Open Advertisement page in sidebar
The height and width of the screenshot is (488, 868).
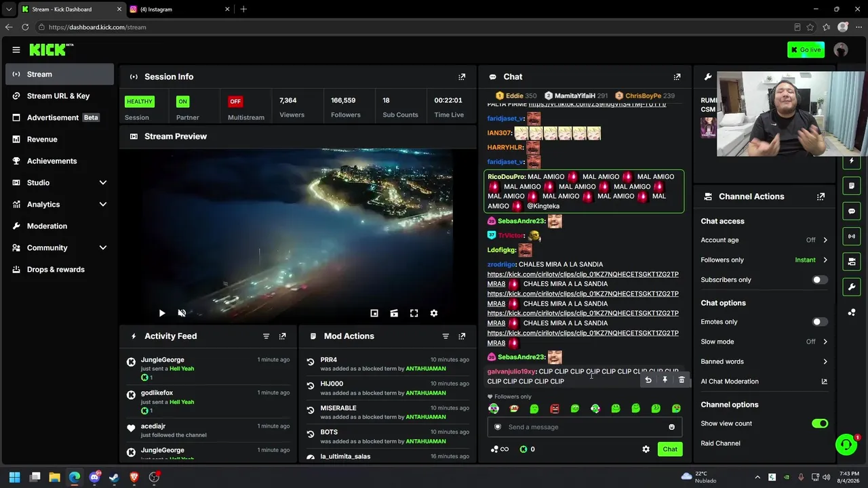click(60, 118)
